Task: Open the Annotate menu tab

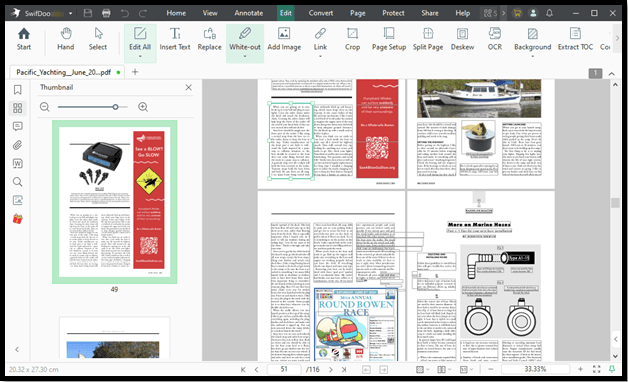Action: click(249, 13)
